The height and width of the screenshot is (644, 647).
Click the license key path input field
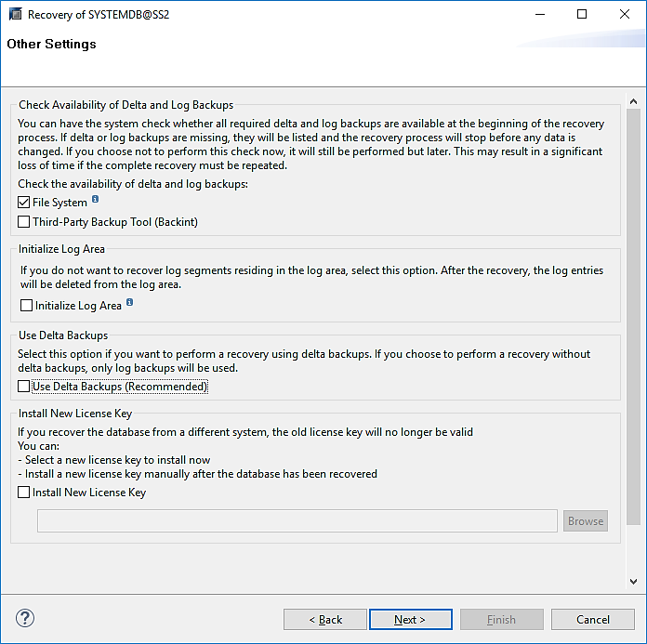click(x=297, y=520)
